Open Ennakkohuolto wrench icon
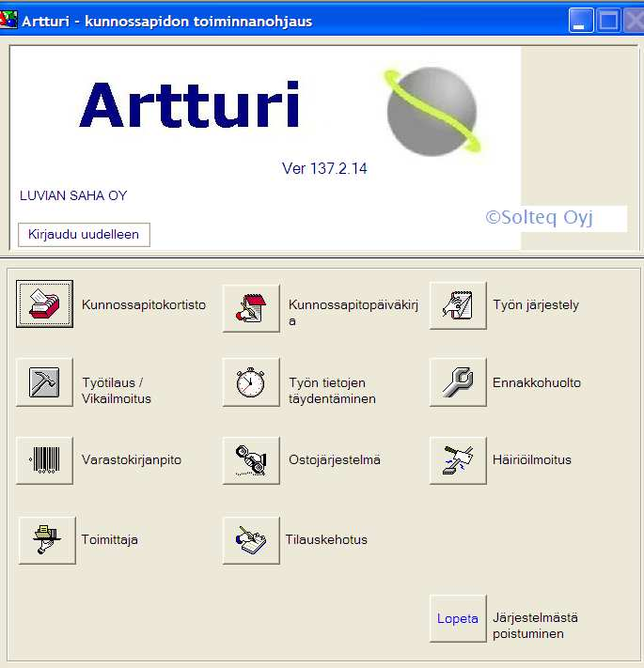Image resolution: width=644 pixels, height=668 pixels. point(458,382)
